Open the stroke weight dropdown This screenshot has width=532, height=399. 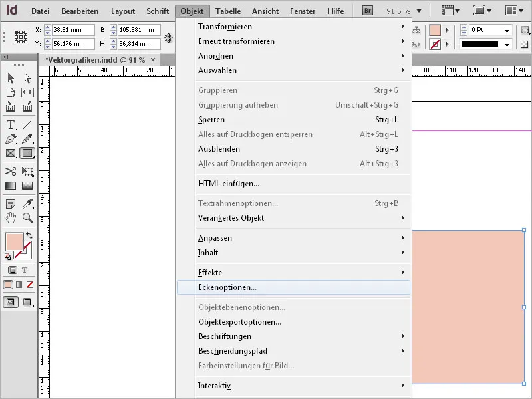coord(507,30)
